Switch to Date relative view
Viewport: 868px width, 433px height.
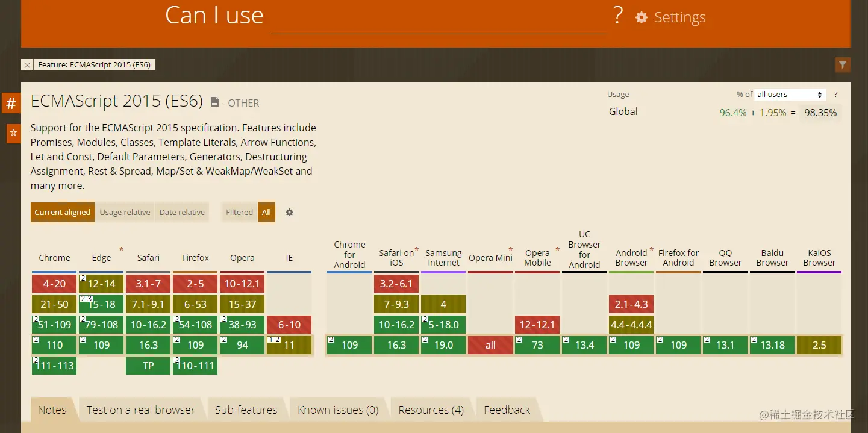(x=182, y=212)
